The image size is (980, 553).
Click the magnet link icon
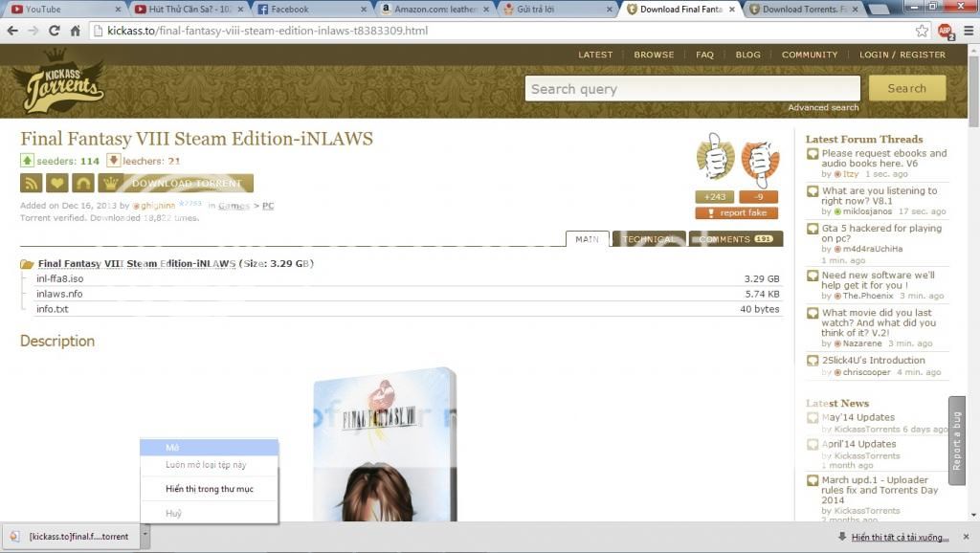tap(83, 183)
